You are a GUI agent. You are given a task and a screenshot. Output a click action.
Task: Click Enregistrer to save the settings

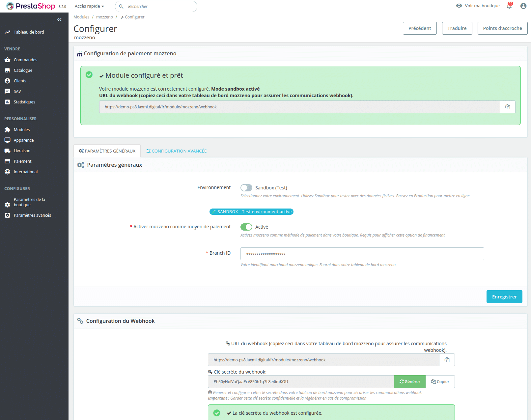[x=504, y=296]
